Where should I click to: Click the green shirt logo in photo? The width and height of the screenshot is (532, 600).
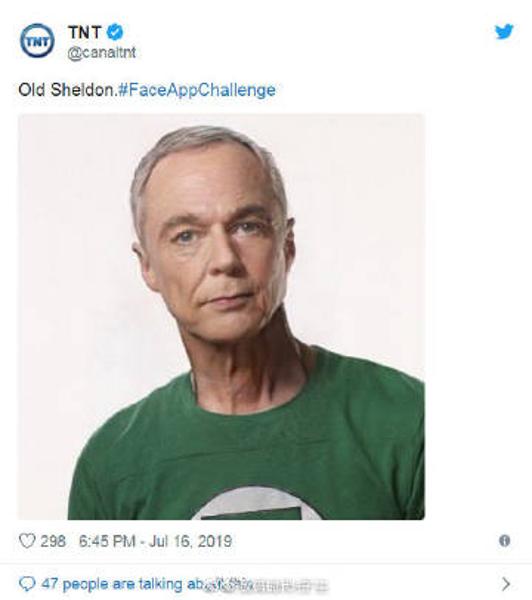256,503
